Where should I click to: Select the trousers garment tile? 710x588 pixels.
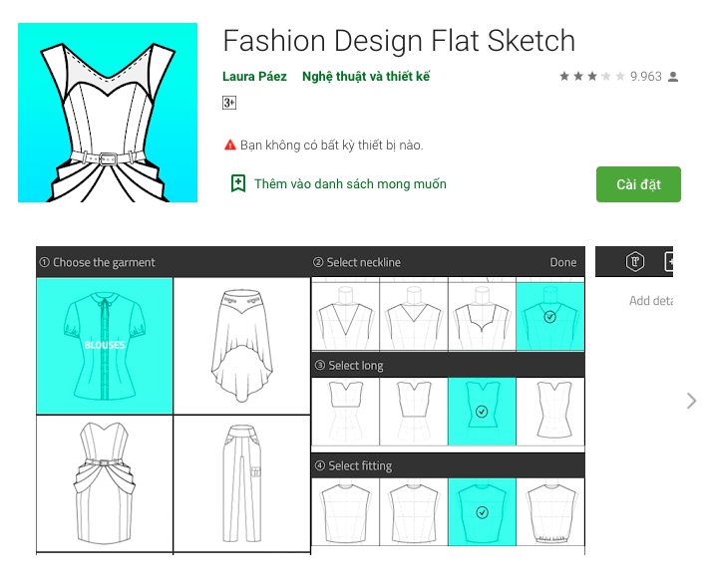tap(241, 483)
